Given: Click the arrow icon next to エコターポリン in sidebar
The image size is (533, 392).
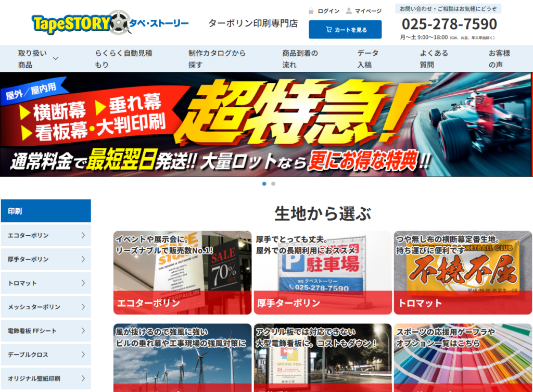Looking at the screenshot, I should click(83, 235).
